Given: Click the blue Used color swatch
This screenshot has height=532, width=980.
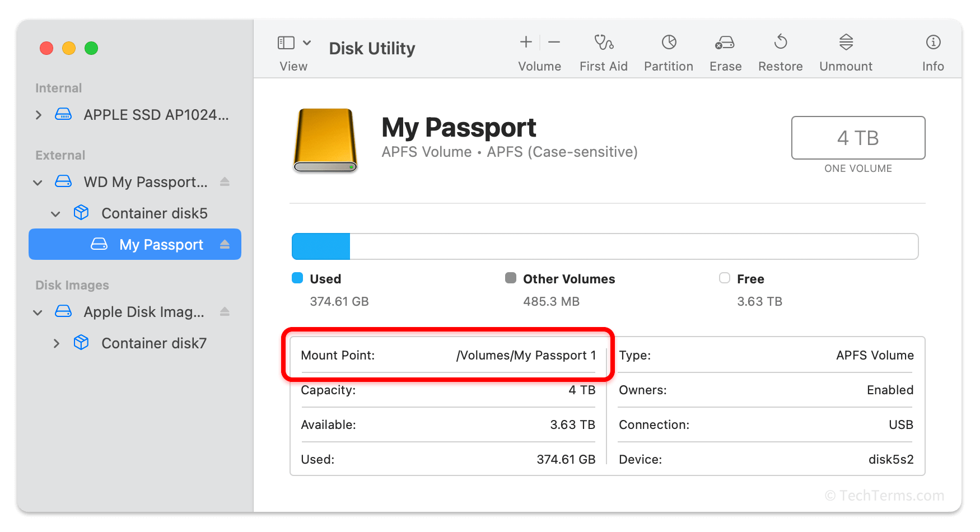Looking at the screenshot, I should tap(297, 278).
